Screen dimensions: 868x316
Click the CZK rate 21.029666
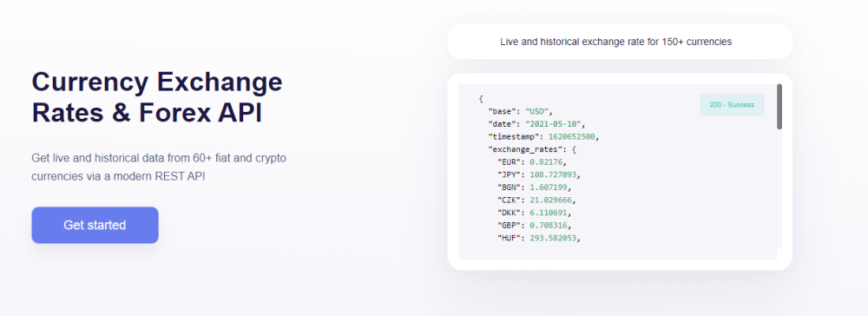pyautogui.click(x=551, y=200)
